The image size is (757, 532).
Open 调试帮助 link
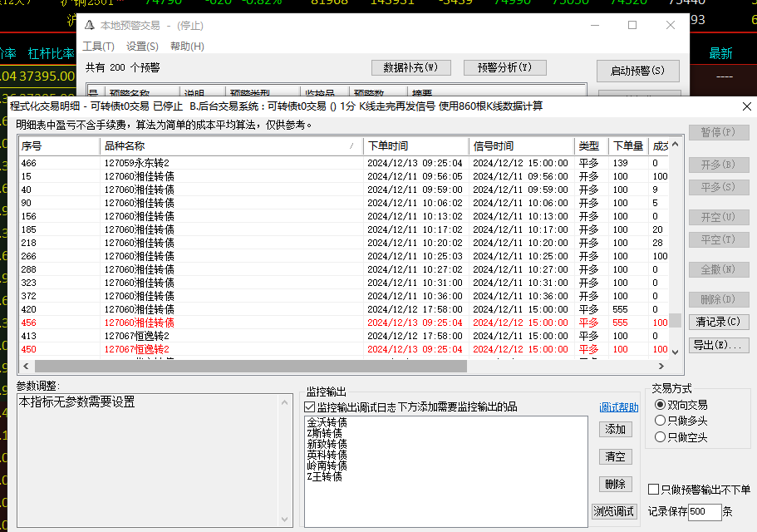click(x=618, y=407)
